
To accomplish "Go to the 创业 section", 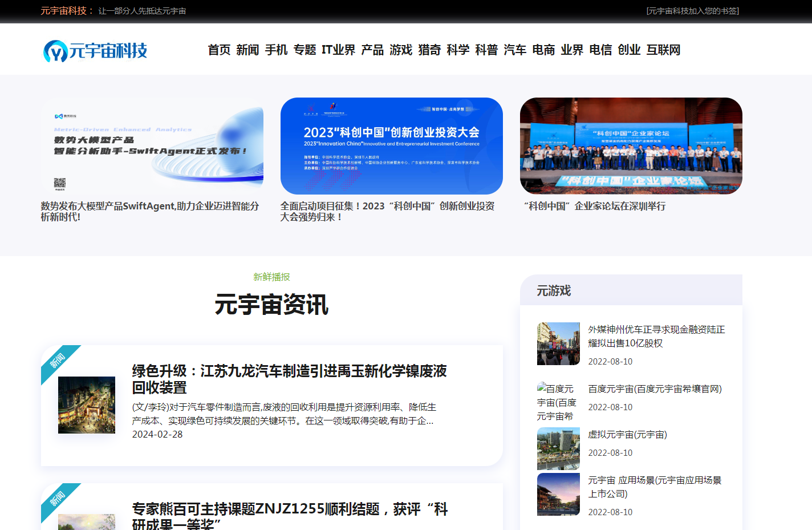I will coord(629,50).
